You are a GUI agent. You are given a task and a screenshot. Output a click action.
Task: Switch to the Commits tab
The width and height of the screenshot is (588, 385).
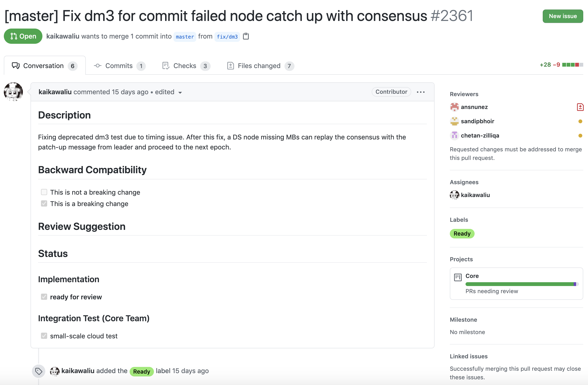coord(119,66)
